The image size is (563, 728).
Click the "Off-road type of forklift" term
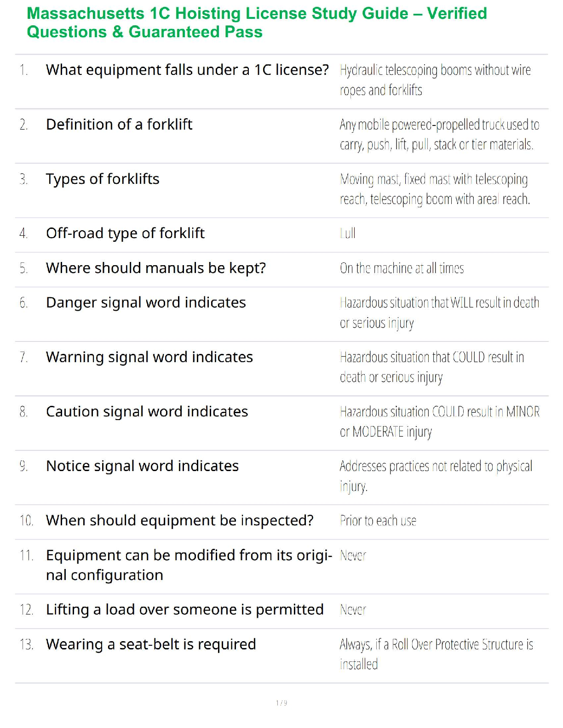tap(125, 233)
